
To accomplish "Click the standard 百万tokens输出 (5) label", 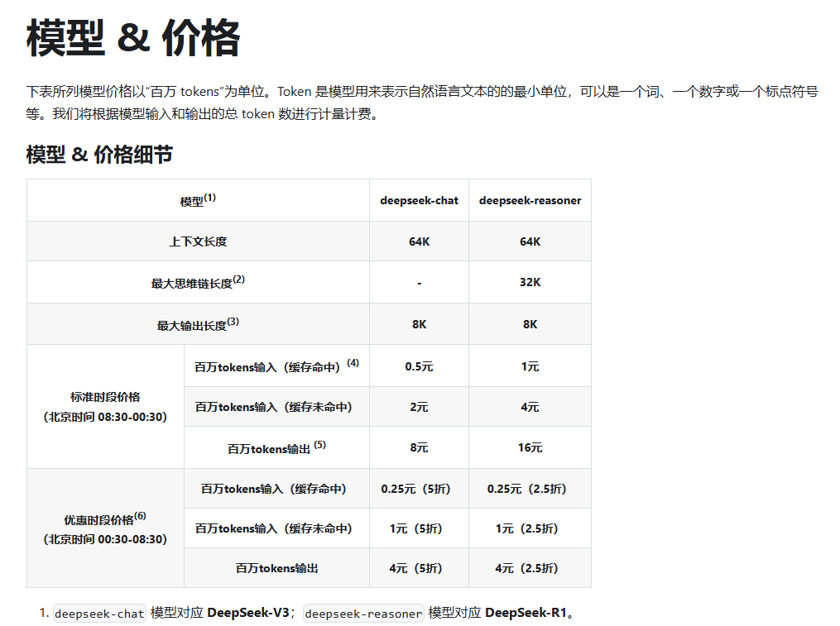I will [276, 447].
